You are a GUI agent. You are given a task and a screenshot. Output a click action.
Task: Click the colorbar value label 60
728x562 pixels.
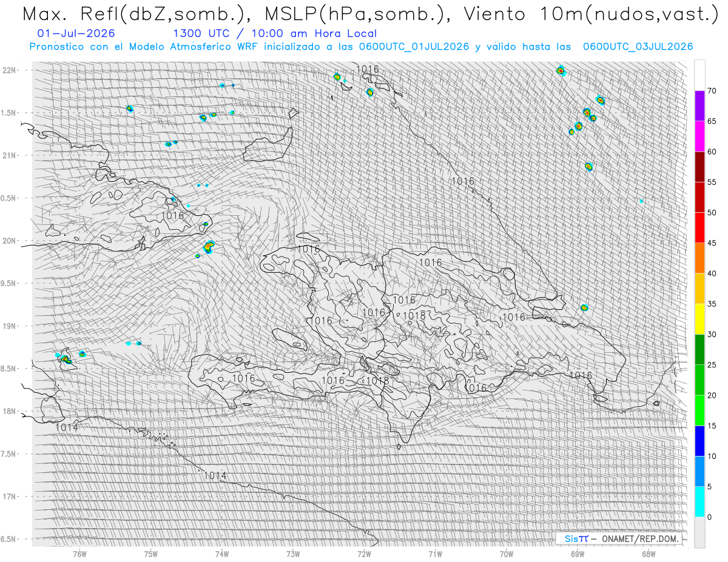[712, 152]
